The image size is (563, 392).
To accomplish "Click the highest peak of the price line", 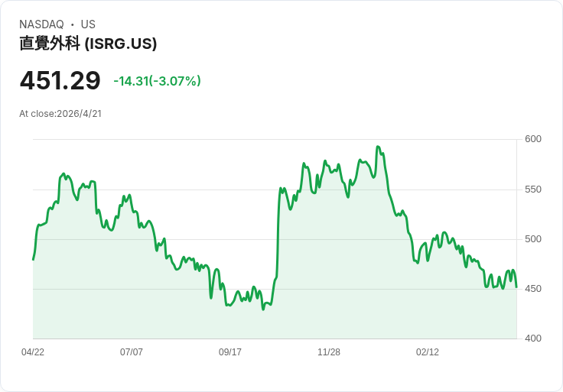I will (377, 147).
